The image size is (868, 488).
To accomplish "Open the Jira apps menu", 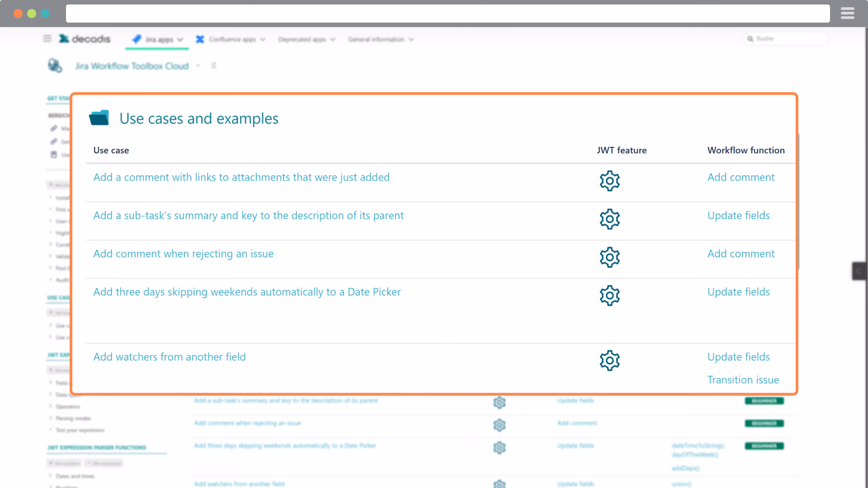I will pos(157,39).
